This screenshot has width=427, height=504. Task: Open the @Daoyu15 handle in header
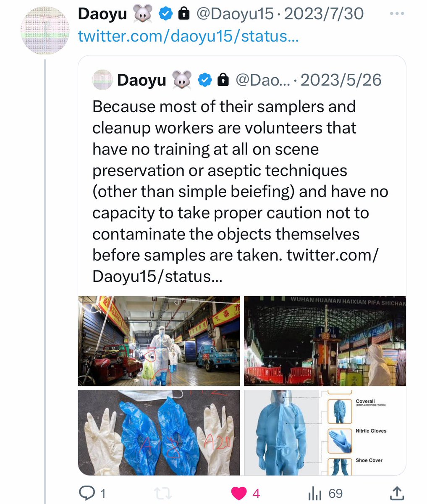235,14
